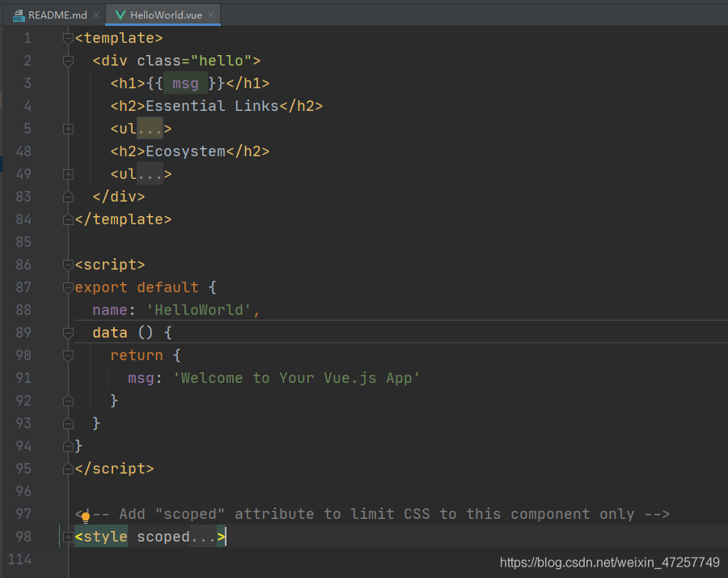Expand the folded ul block at line 5
728x578 pixels.
68,129
